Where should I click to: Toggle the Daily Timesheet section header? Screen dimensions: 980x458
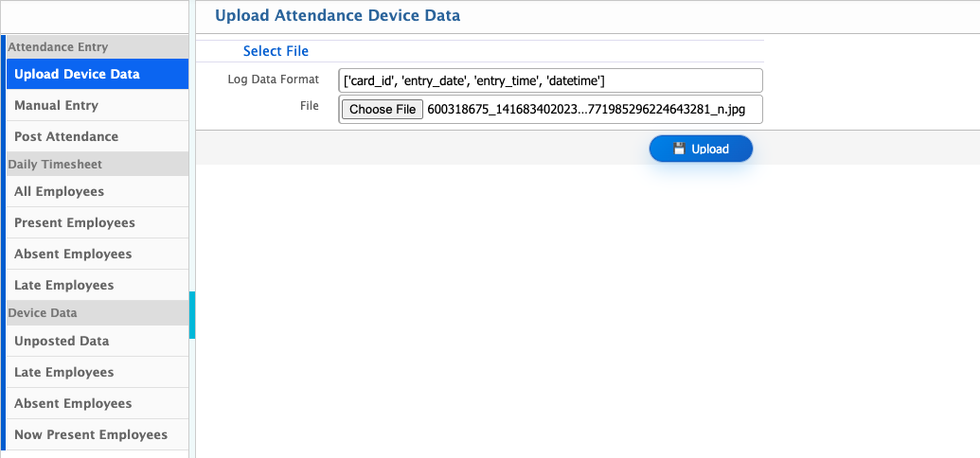[x=55, y=164]
